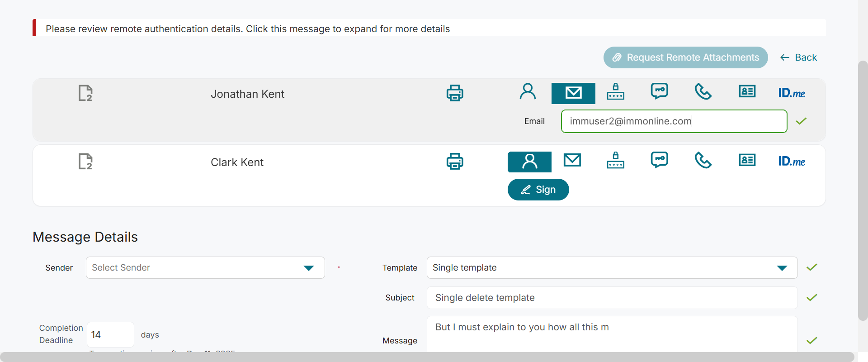Toggle email delivery for Jonathan Kent
Screen dimensions: 868x362
click(x=573, y=93)
